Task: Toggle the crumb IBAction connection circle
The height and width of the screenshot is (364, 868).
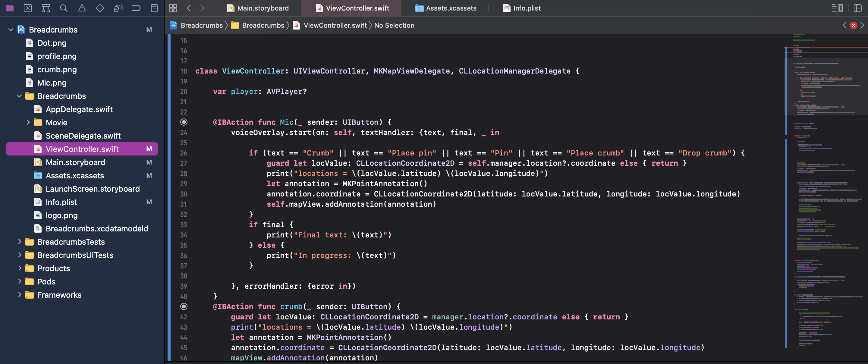Action: click(x=184, y=306)
